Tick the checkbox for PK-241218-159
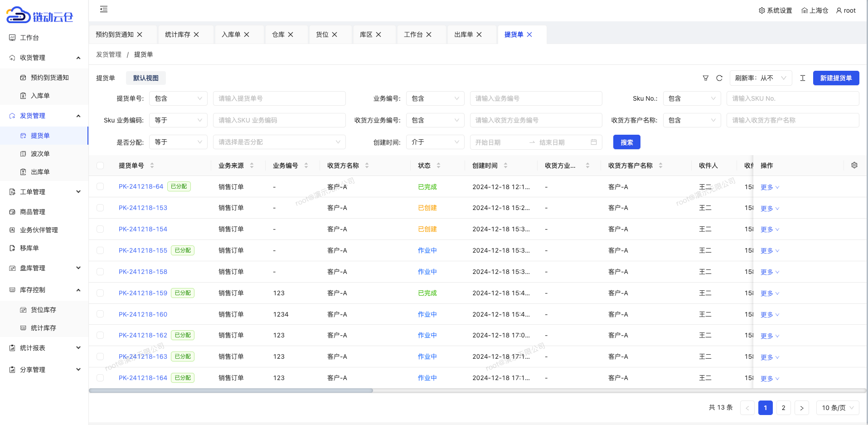 point(100,293)
